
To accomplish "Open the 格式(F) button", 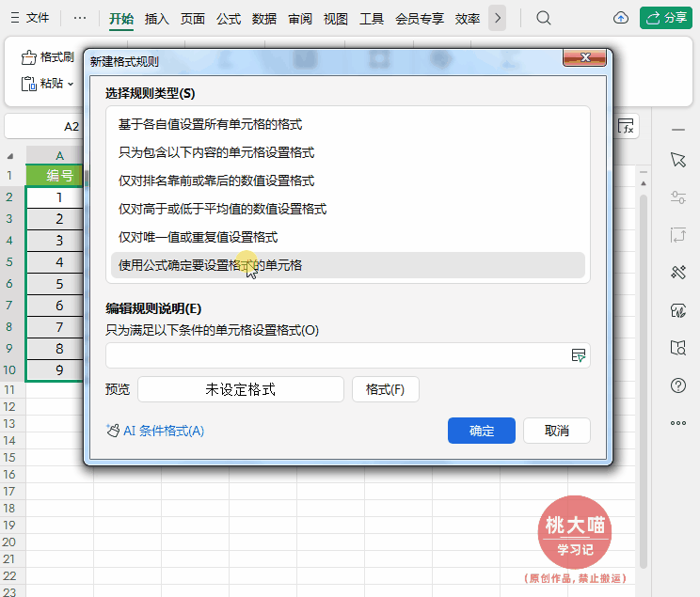I will point(385,389).
